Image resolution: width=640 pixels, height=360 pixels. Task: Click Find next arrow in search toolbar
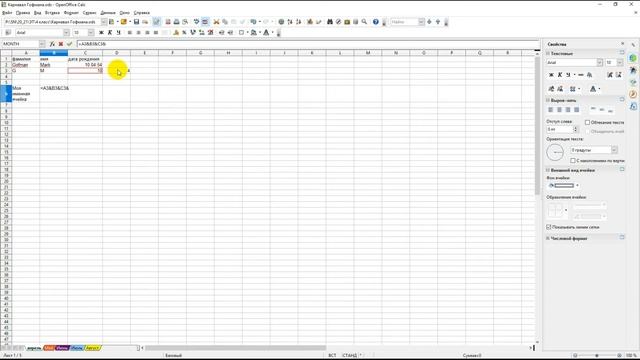click(429, 22)
